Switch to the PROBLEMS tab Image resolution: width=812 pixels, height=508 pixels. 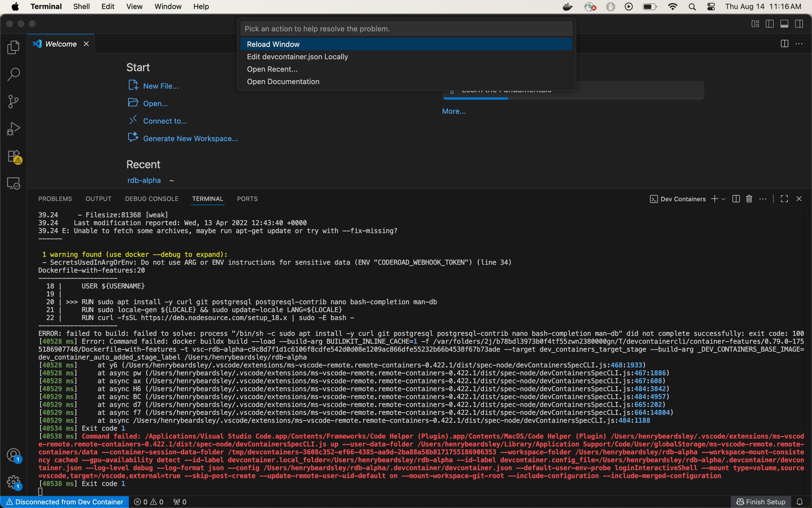55,199
